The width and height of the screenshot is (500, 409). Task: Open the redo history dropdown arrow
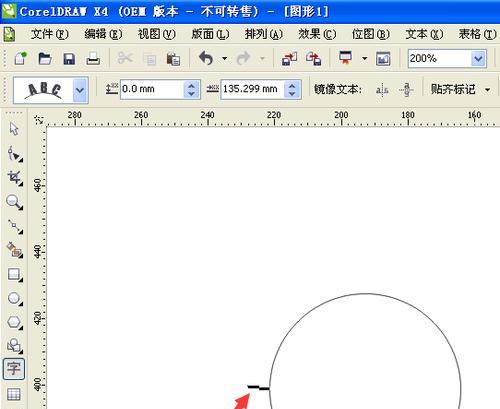tap(262, 59)
